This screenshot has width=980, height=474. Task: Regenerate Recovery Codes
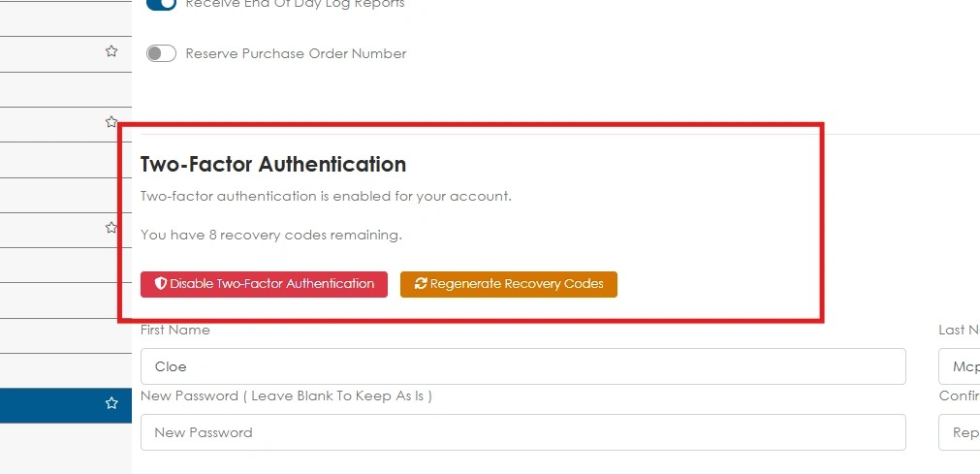(x=509, y=285)
